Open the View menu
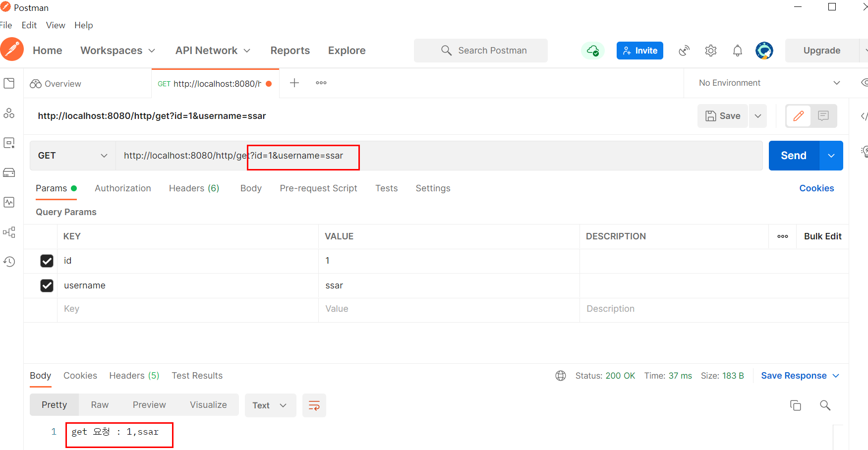Screen dimensions: 868x450 click(x=56, y=25)
